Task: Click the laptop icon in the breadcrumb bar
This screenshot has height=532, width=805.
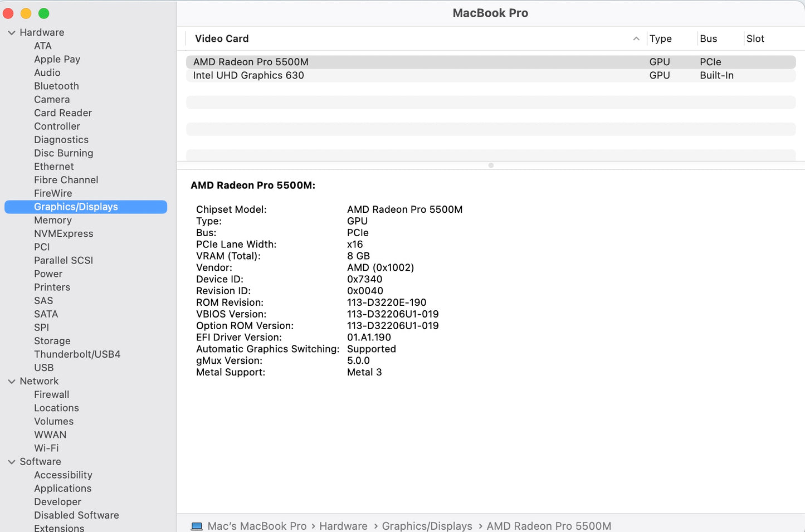Action: pyautogui.click(x=197, y=526)
